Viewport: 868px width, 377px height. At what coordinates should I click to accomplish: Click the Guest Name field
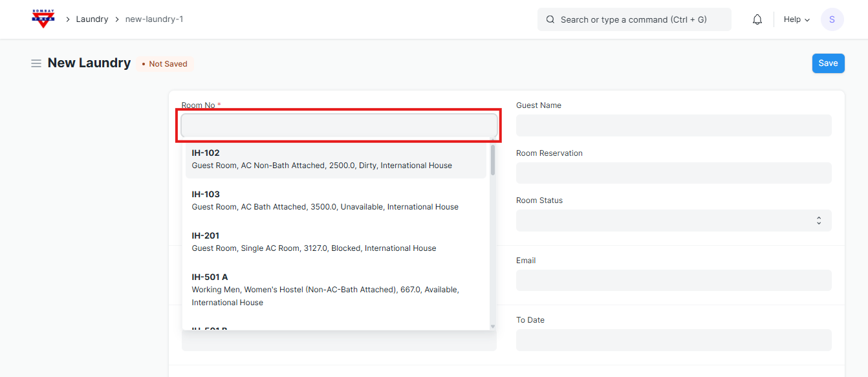point(673,125)
